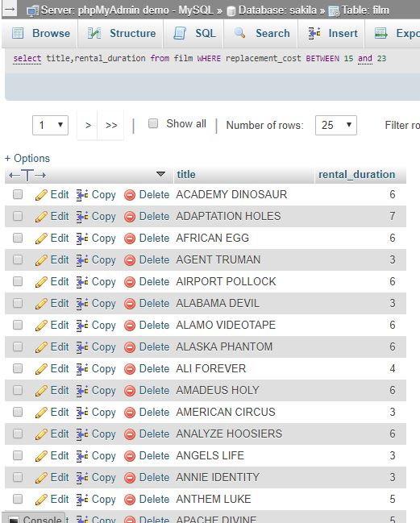This screenshot has height=523, width=420.
Task: Click the Search tab magnifier icon
Action: coord(239,33)
